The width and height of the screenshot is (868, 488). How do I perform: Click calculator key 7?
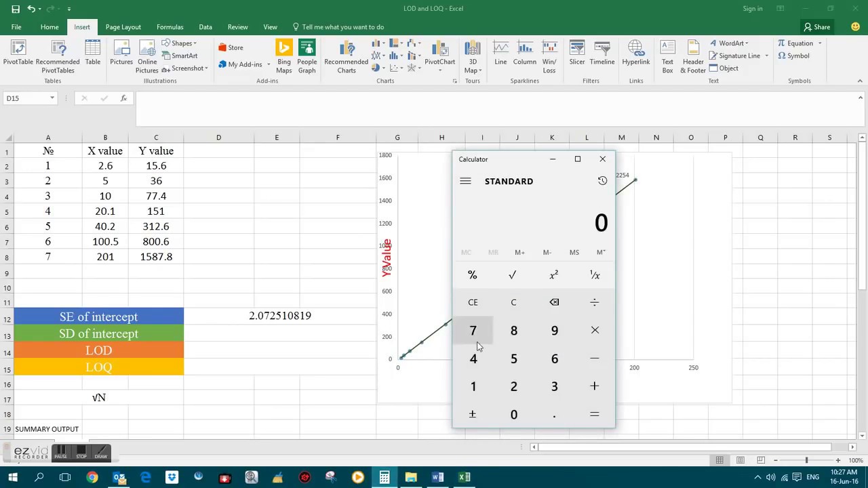click(x=473, y=331)
